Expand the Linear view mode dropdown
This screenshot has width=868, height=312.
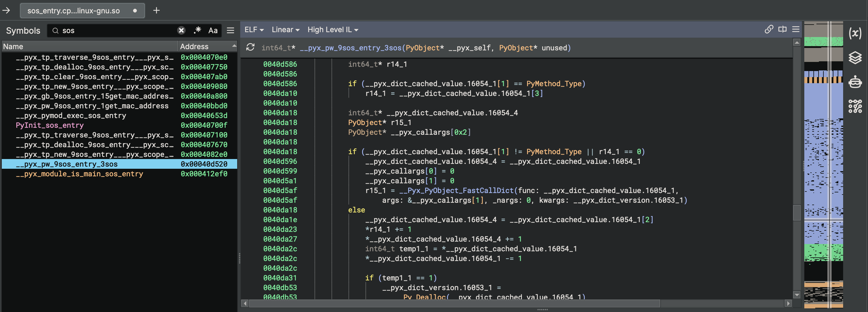point(285,30)
